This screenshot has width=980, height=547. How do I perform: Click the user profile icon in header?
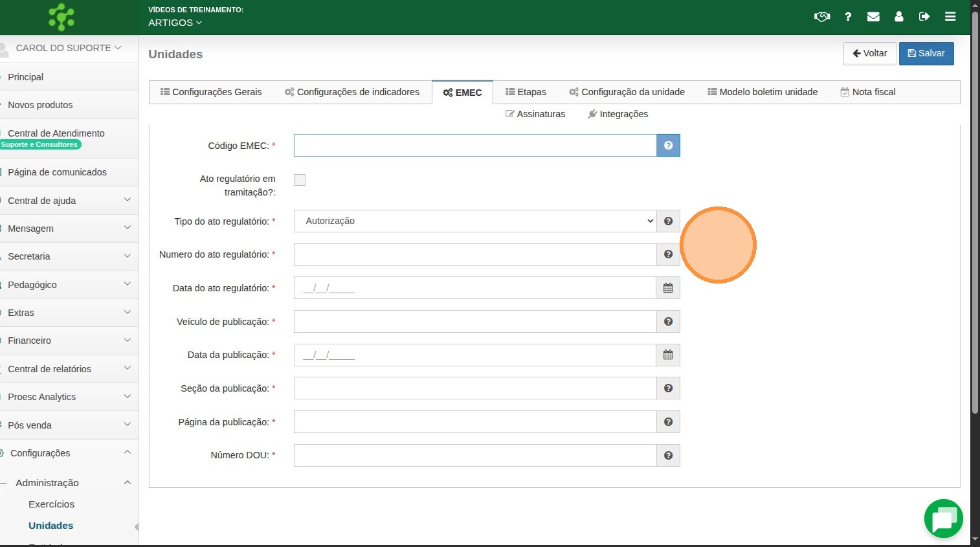898,17
